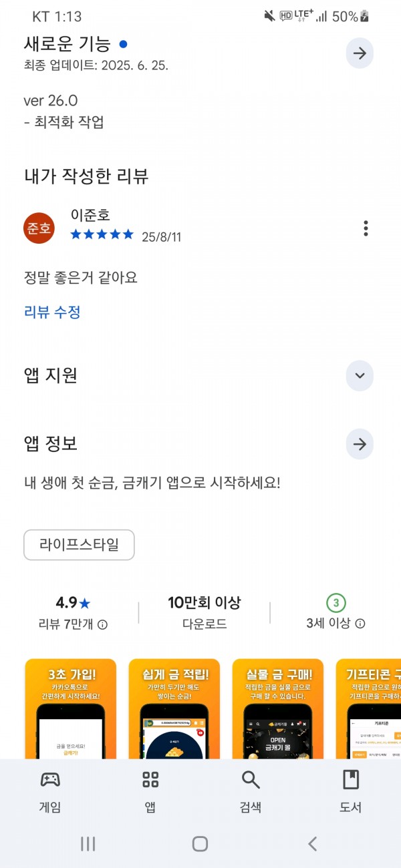The image size is (401, 868).
Task: Tap the 준호 profile avatar
Action: [x=39, y=228]
